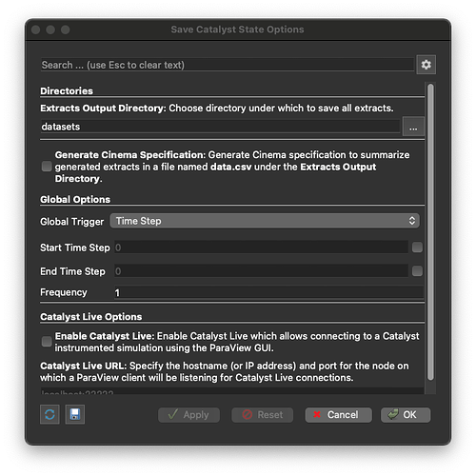Click the Frequency value field
This screenshot has width=476, height=476.
tap(268, 292)
